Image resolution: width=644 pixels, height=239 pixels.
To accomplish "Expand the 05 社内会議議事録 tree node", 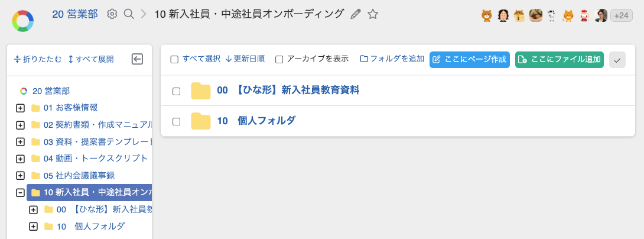I will (20, 175).
